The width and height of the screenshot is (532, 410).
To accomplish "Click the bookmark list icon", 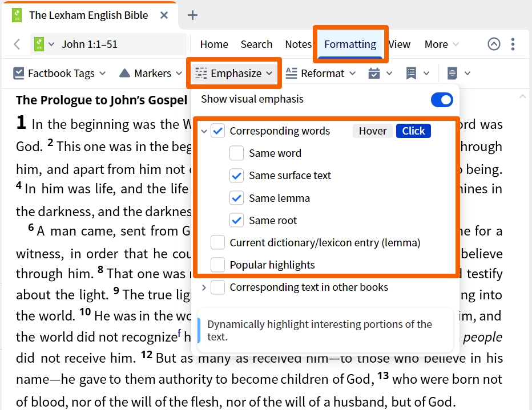I will point(411,73).
